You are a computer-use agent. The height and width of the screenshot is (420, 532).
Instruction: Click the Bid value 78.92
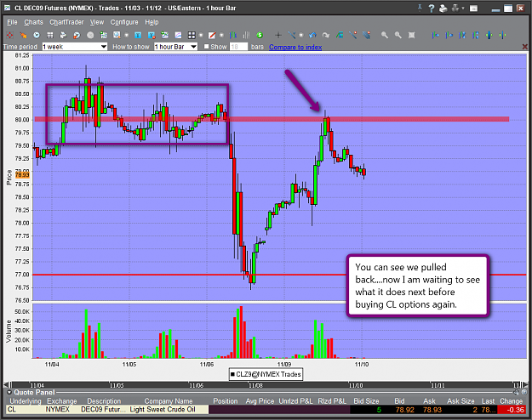pyautogui.click(x=405, y=410)
